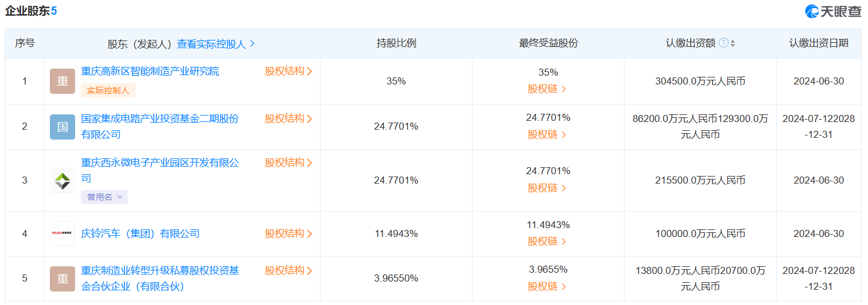
Task: Open 国家集成电路产业投资基金二期股份有限公司 link
Action: [160, 127]
